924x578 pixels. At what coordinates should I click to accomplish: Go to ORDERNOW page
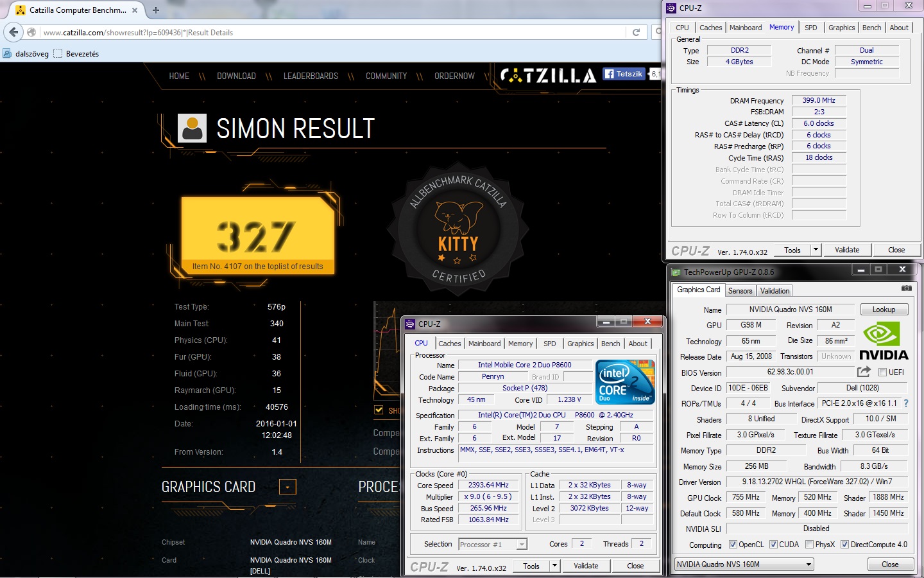point(454,76)
